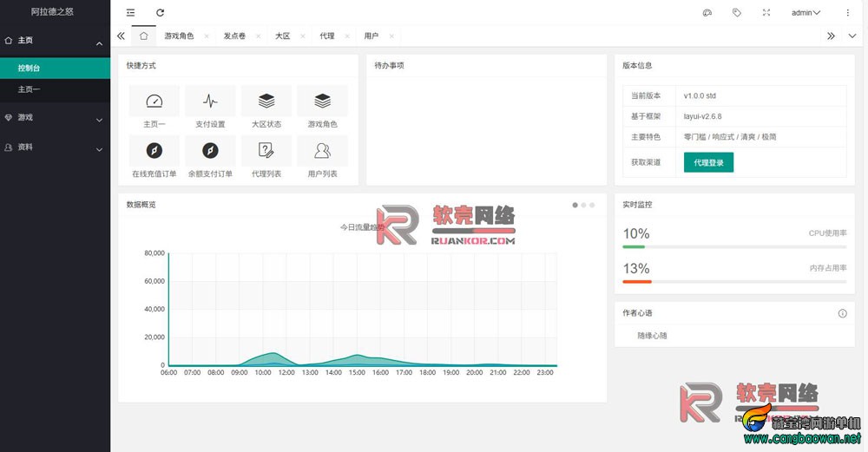Screen dimensions: 868x452
Task: Enter fullscreen mode via header icon
Action: point(766,13)
